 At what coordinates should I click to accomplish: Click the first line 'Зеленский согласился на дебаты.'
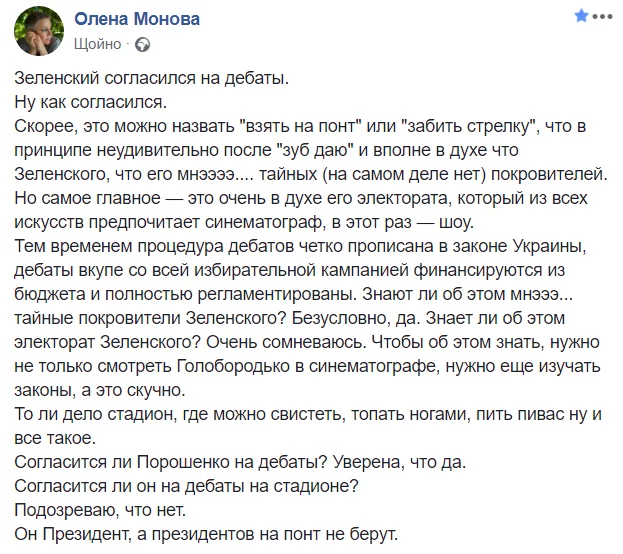(x=152, y=78)
